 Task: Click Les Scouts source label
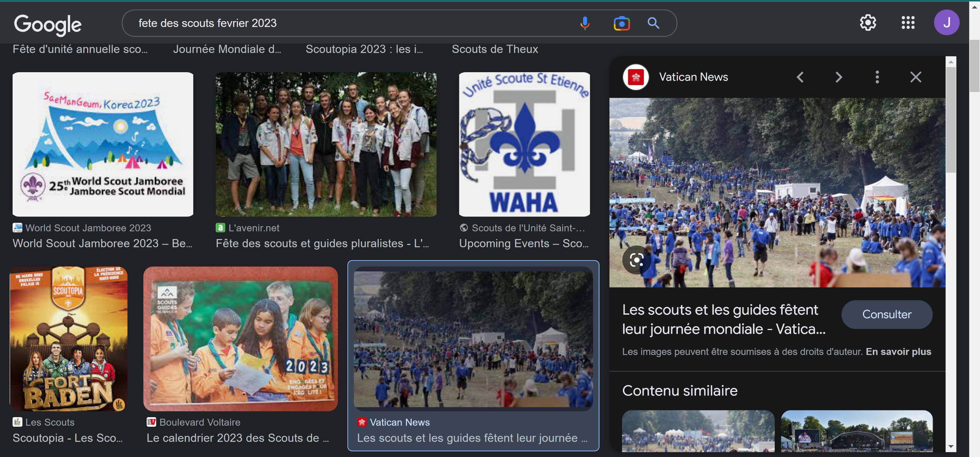click(50, 422)
